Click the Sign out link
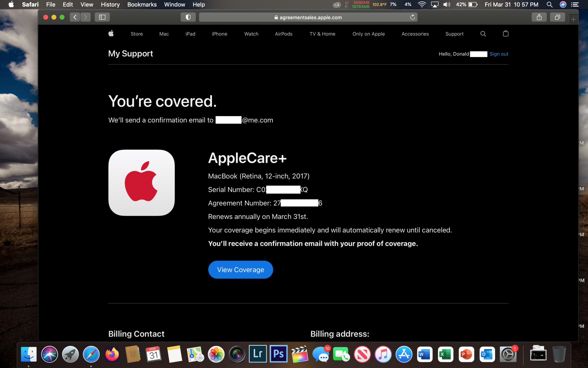This screenshot has width=588, height=368. pyautogui.click(x=499, y=54)
